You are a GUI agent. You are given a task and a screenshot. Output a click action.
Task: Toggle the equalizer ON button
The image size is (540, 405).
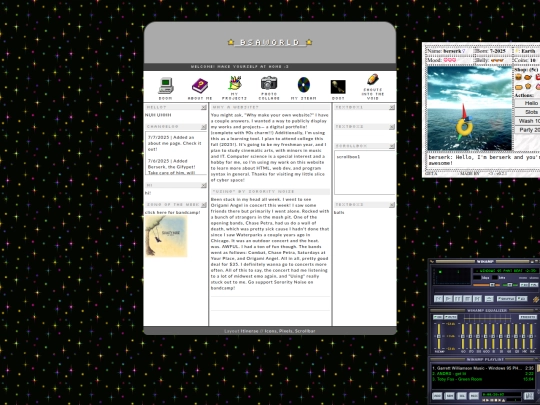click(x=438, y=317)
